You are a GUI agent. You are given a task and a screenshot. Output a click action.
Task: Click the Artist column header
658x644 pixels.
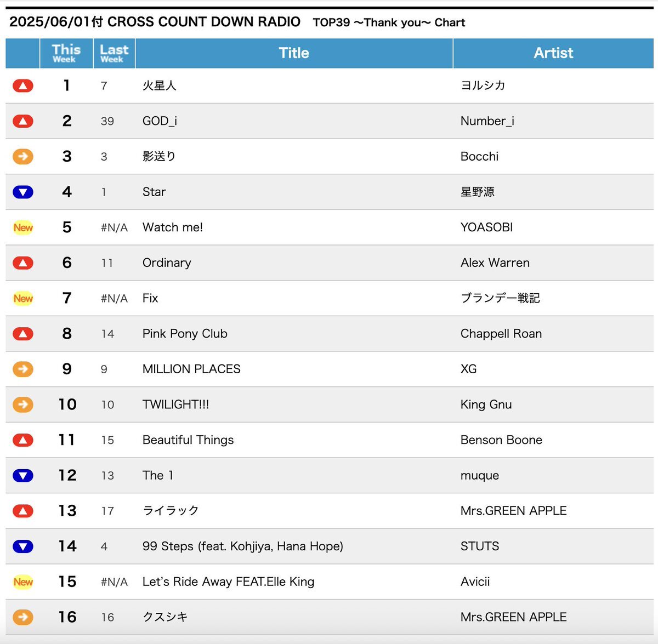pos(553,53)
